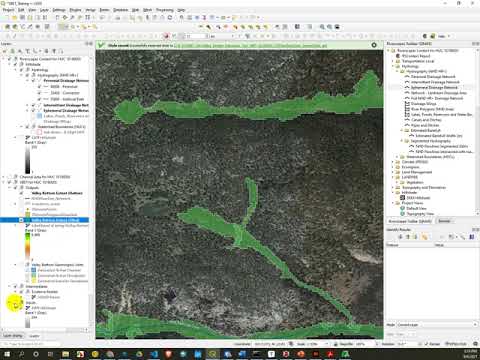
Task: Open the Project menu
Action: [8, 10]
